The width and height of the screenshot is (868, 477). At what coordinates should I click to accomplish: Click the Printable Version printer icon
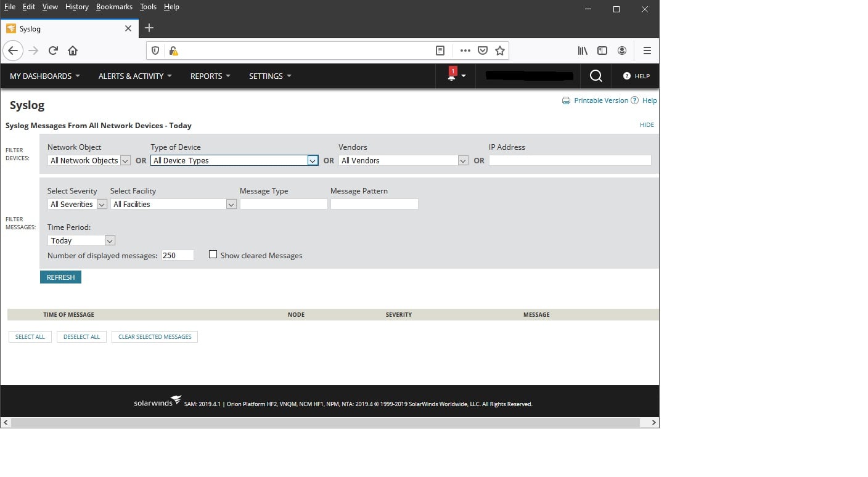(566, 100)
